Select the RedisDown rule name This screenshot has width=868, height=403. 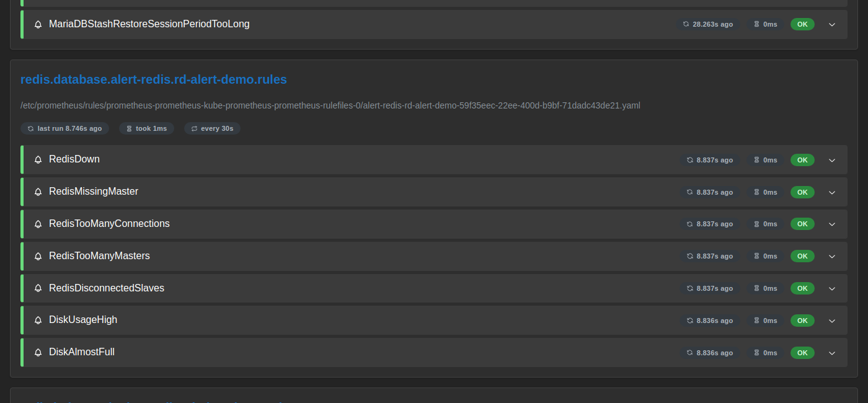point(74,159)
